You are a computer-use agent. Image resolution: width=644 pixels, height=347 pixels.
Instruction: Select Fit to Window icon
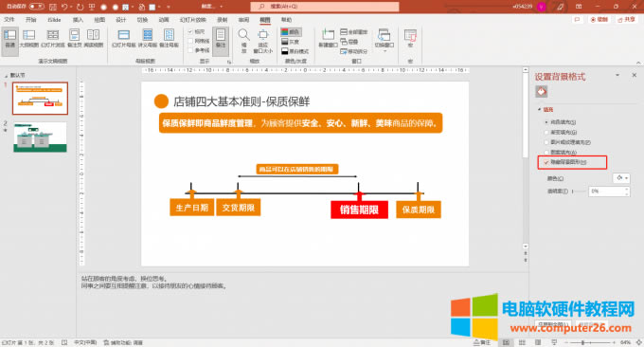263,40
